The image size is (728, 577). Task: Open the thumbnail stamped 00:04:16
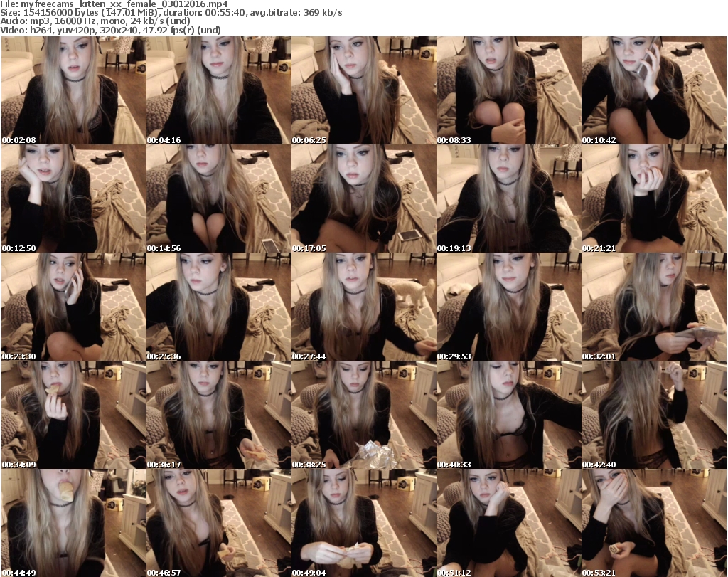pyautogui.click(x=219, y=90)
